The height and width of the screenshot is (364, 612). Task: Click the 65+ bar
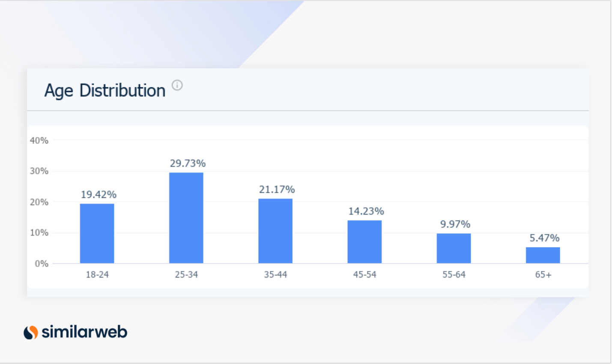[543, 255]
